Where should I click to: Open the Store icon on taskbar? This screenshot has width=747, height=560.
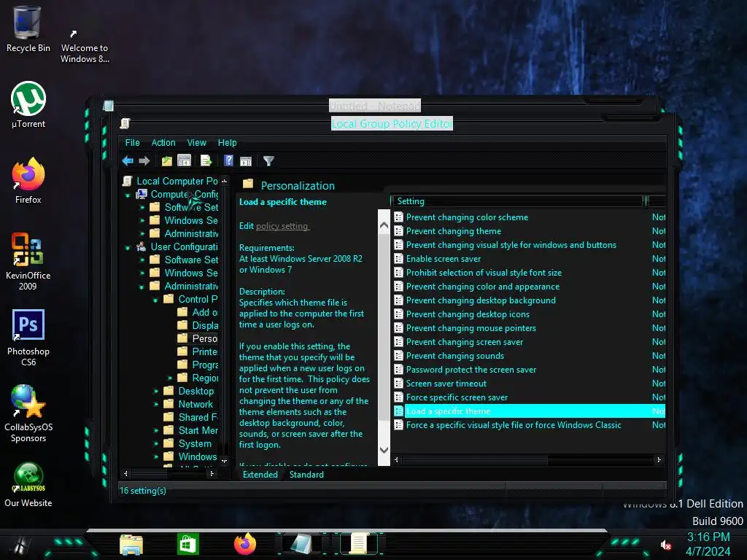187,544
